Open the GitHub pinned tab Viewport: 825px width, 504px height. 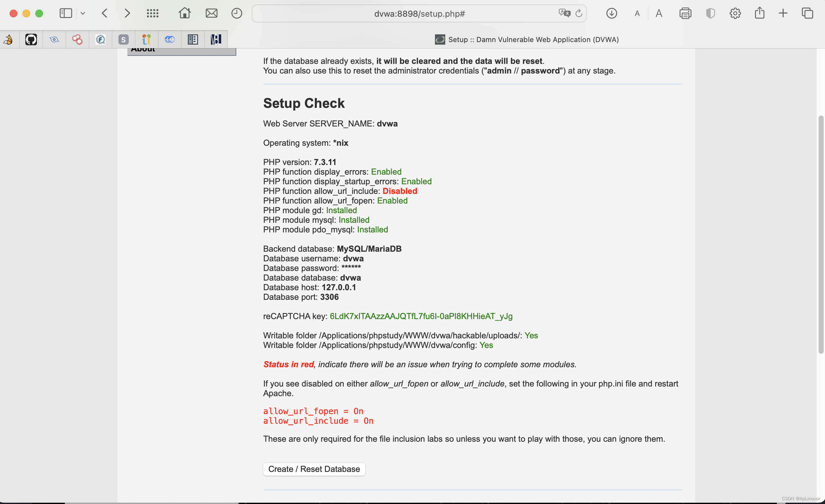tap(31, 39)
